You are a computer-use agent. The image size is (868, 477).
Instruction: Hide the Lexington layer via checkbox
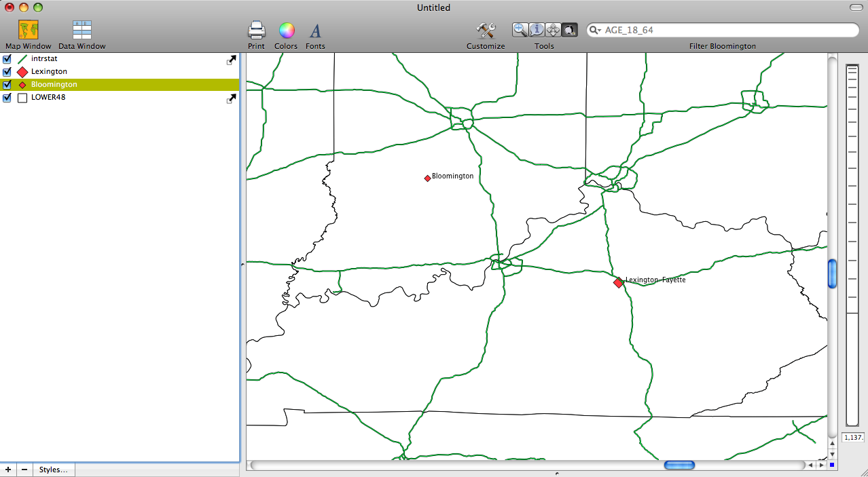7,72
